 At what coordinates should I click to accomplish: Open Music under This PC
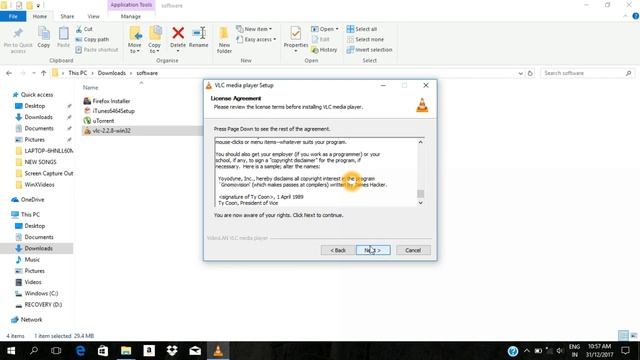pos(32,260)
